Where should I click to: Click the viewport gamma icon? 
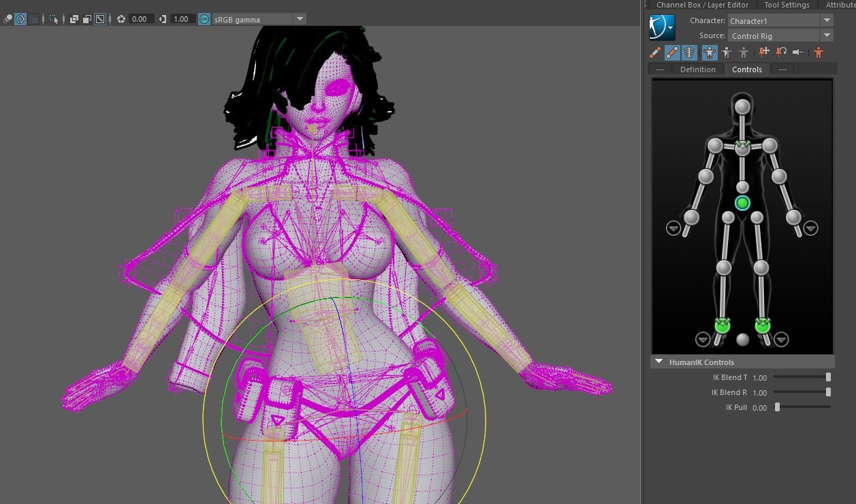163,19
